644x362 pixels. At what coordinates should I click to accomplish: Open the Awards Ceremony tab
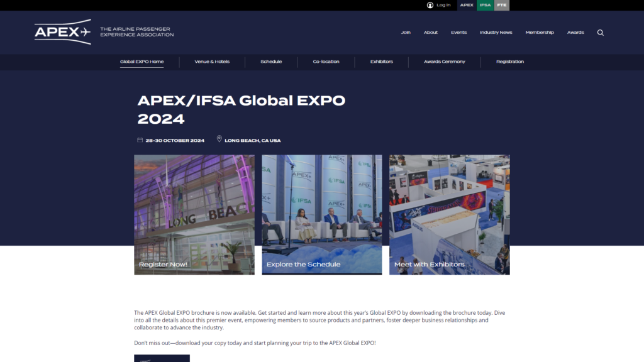pyautogui.click(x=445, y=62)
